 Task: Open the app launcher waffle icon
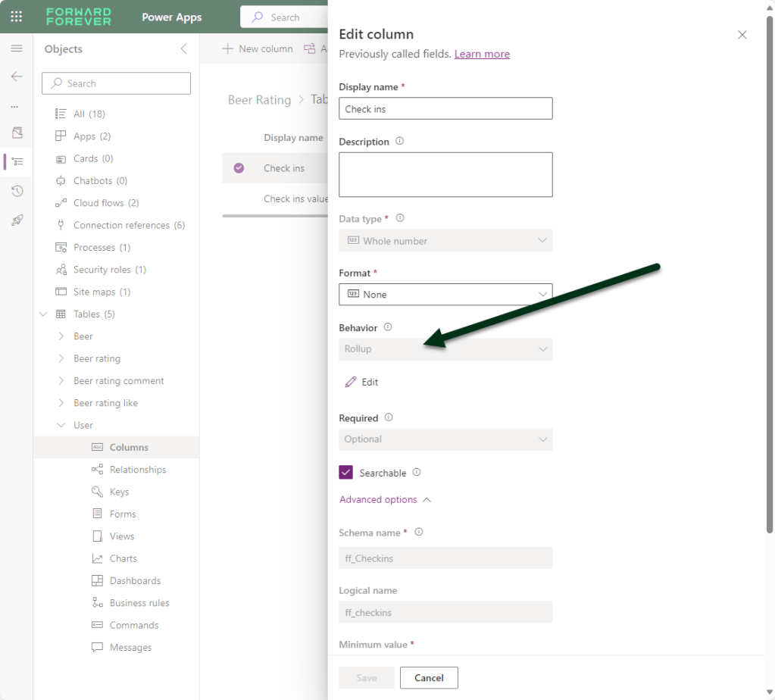point(16,17)
